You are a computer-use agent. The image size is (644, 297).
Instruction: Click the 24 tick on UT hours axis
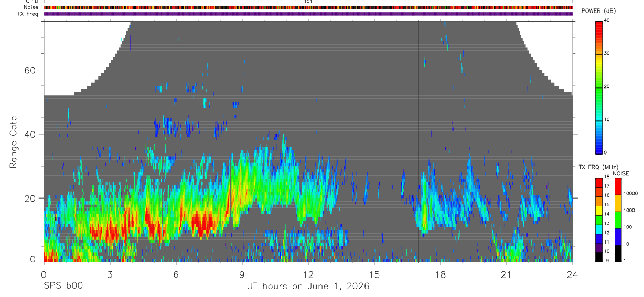[x=572, y=274]
